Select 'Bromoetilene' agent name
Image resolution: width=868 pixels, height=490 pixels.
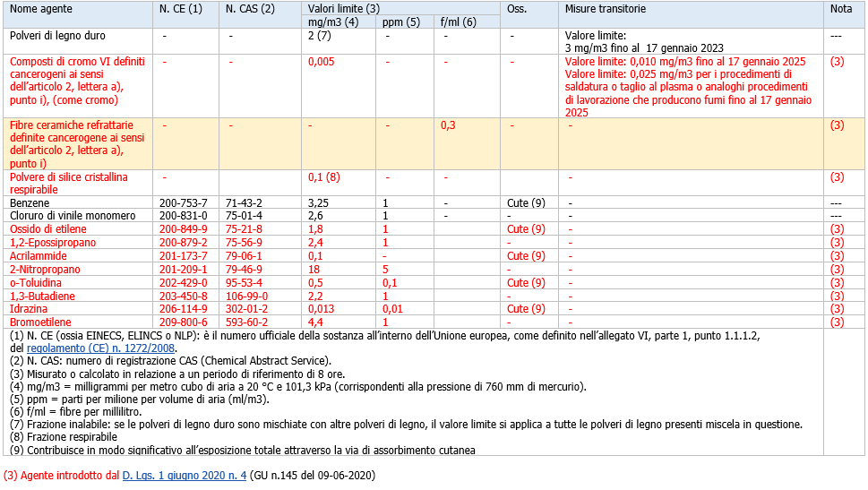tap(40, 322)
